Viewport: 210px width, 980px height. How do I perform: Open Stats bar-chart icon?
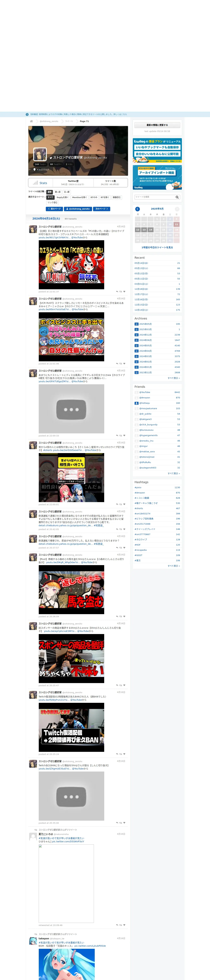(35, 183)
